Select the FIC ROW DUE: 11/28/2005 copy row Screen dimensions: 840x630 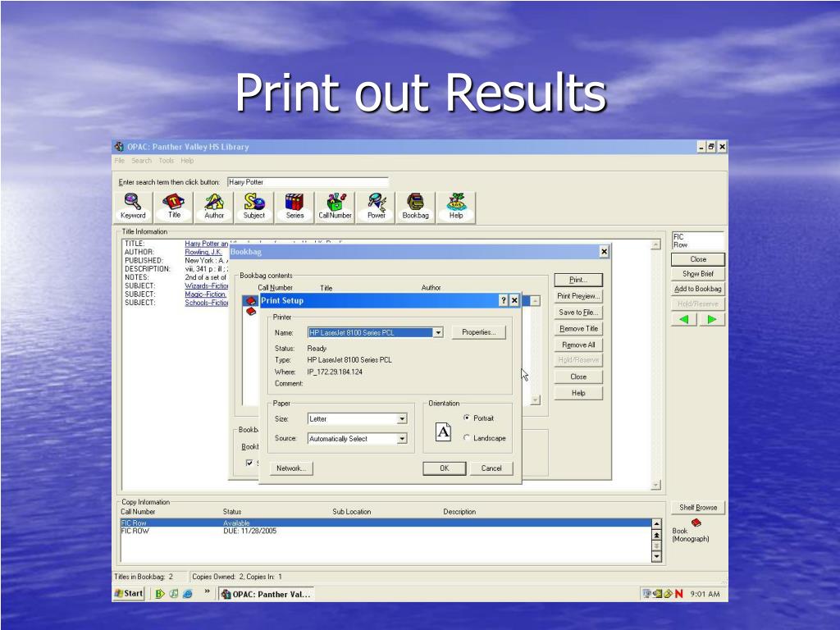coord(386,531)
